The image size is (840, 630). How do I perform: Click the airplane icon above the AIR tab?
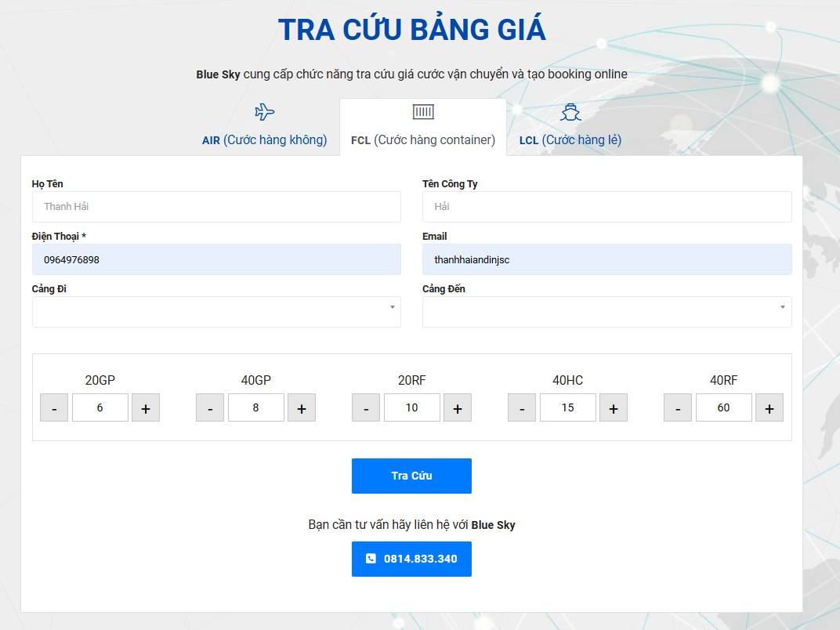tap(263, 112)
